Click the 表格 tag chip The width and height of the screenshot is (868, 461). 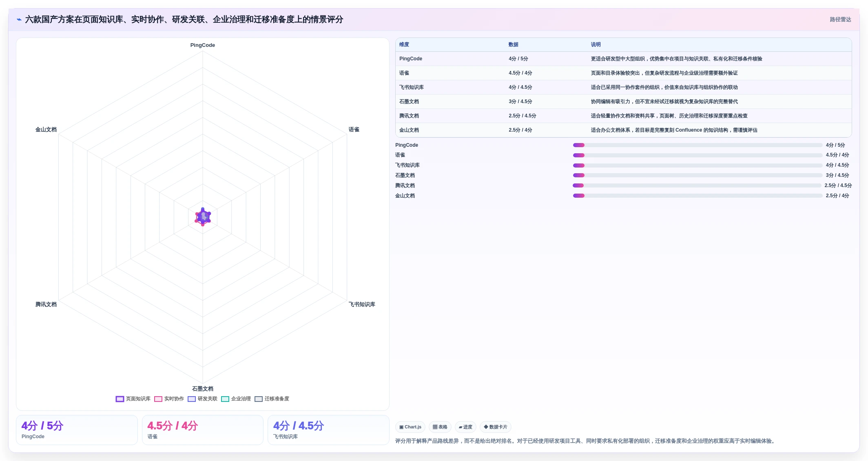point(440,427)
